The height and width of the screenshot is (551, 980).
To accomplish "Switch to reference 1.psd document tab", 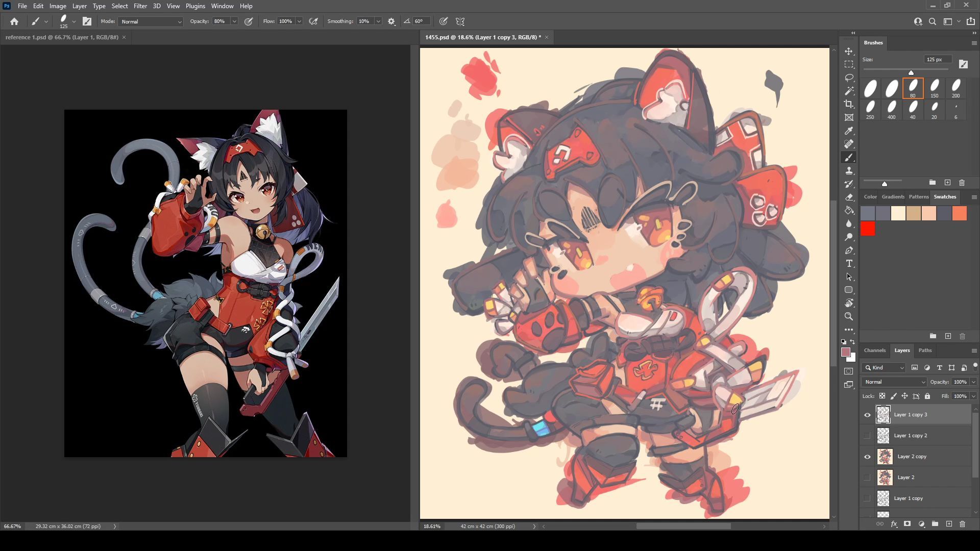I will (x=62, y=37).
